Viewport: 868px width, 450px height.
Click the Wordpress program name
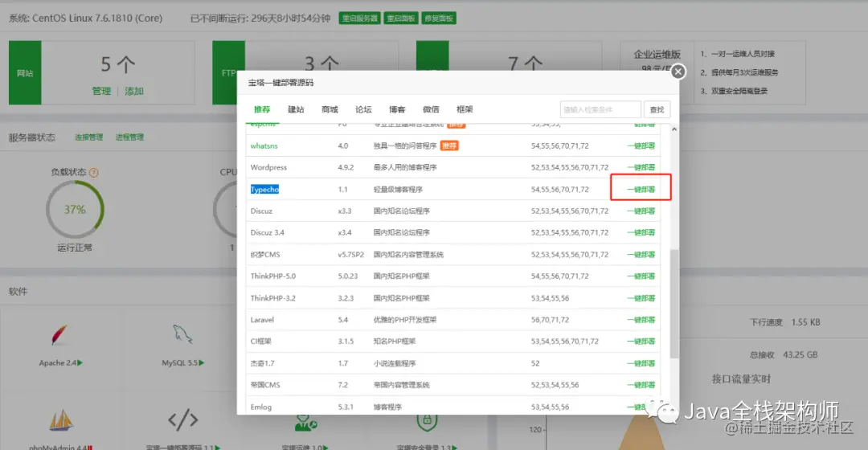(x=268, y=167)
